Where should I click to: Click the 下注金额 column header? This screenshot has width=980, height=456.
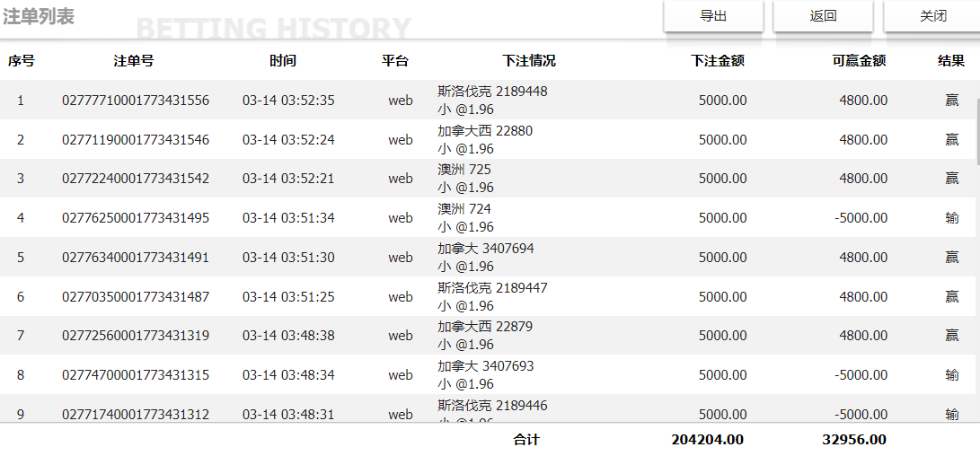(717, 61)
